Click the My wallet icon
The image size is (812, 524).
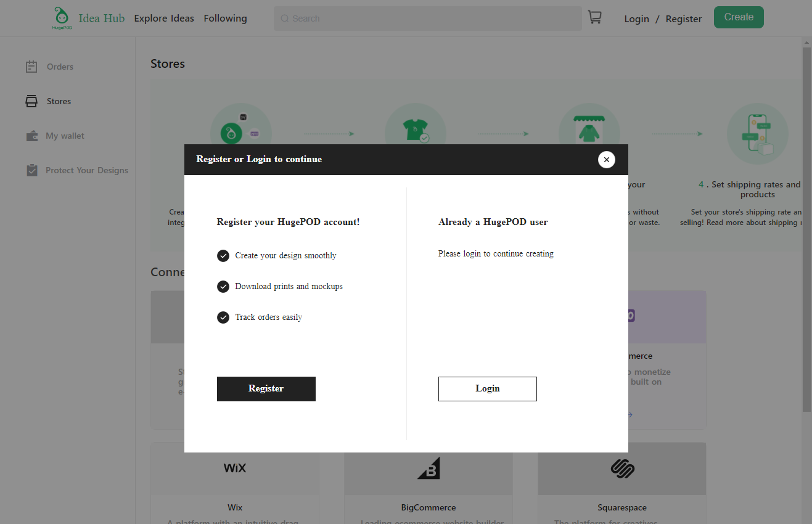[32, 136]
